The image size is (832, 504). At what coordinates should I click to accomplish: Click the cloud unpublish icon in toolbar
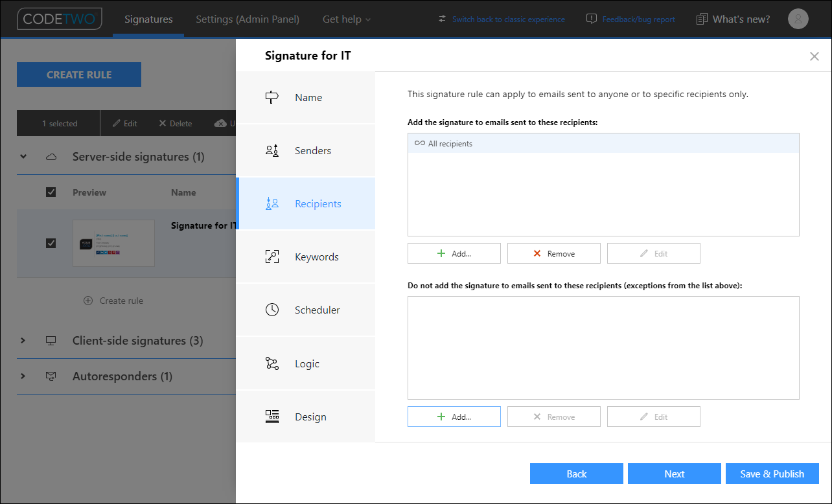(220, 123)
